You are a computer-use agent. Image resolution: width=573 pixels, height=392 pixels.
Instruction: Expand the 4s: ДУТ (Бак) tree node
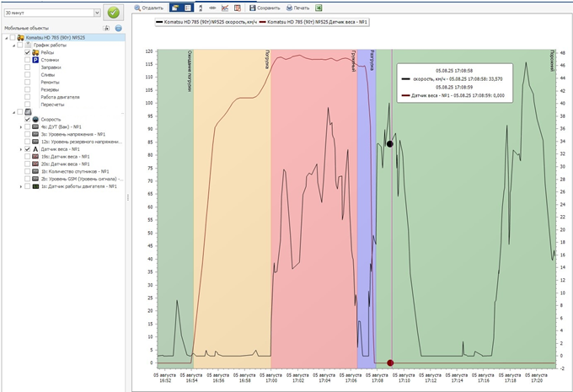[20, 127]
